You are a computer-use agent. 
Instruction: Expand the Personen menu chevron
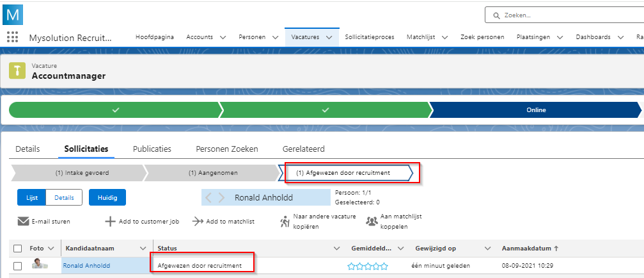[x=275, y=37]
